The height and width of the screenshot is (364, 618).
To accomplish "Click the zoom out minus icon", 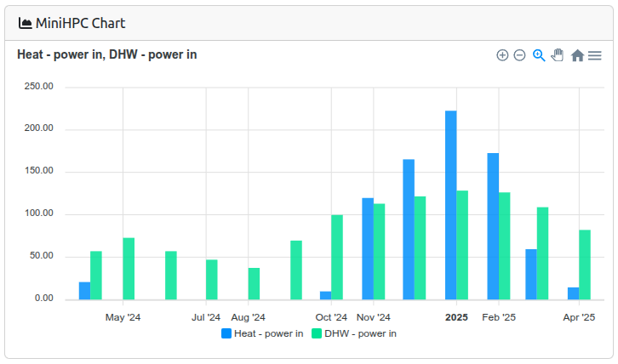I will (x=519, y=55).
